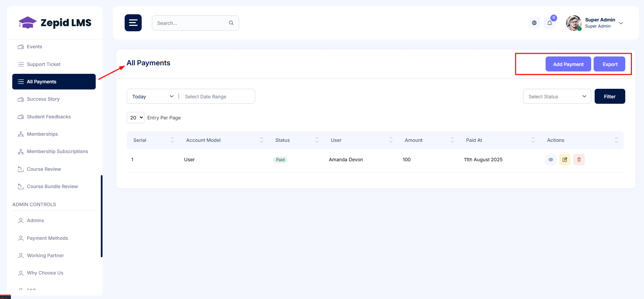This screenshot has height=299, width=644.
Task: Open Success Story in the sidebar
Action: point(54,99)
